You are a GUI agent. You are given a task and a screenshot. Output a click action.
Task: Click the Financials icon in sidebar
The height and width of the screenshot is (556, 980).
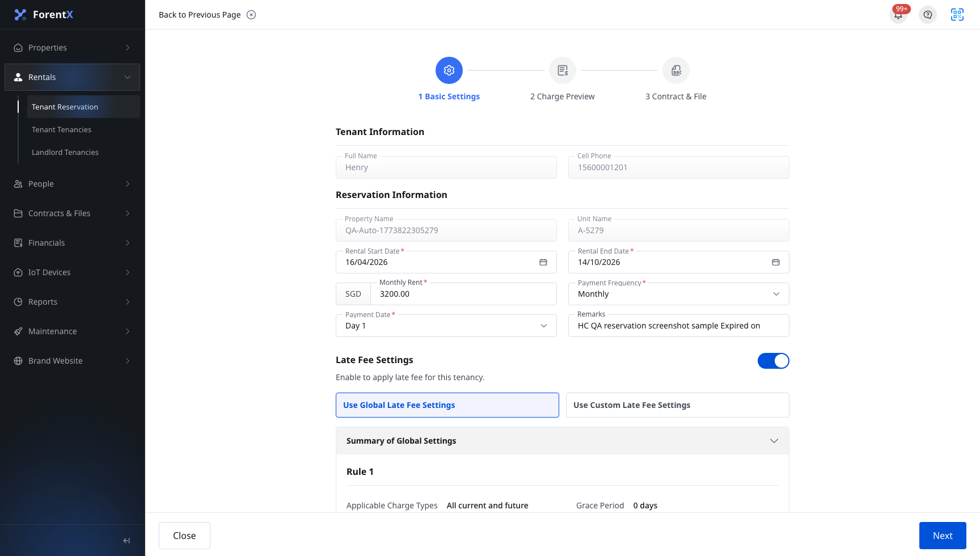18,243
